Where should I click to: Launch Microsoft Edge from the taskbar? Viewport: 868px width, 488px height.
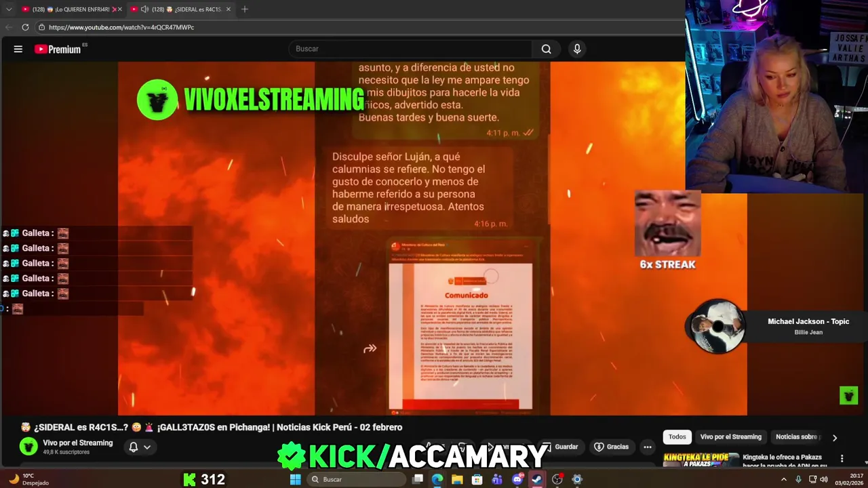[437, 479]
